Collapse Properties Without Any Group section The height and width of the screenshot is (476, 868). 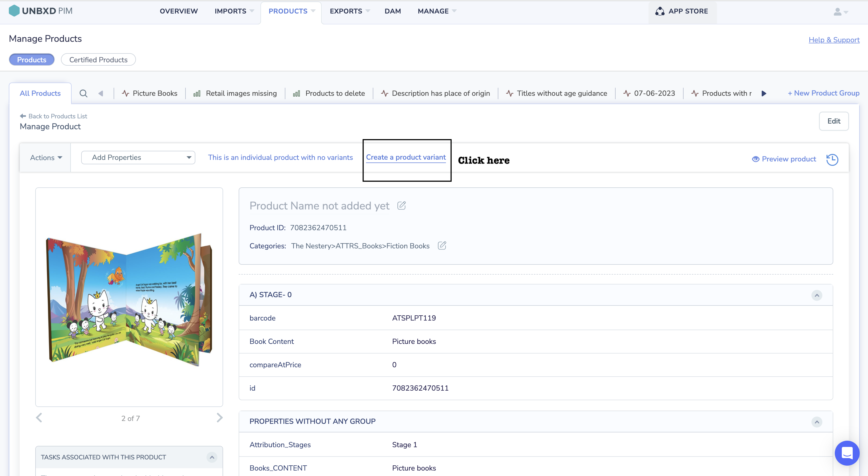[816, 422]
